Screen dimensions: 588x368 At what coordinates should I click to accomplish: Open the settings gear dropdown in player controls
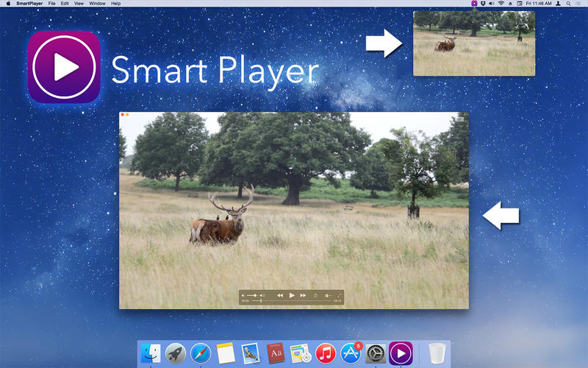pos(327,296)
